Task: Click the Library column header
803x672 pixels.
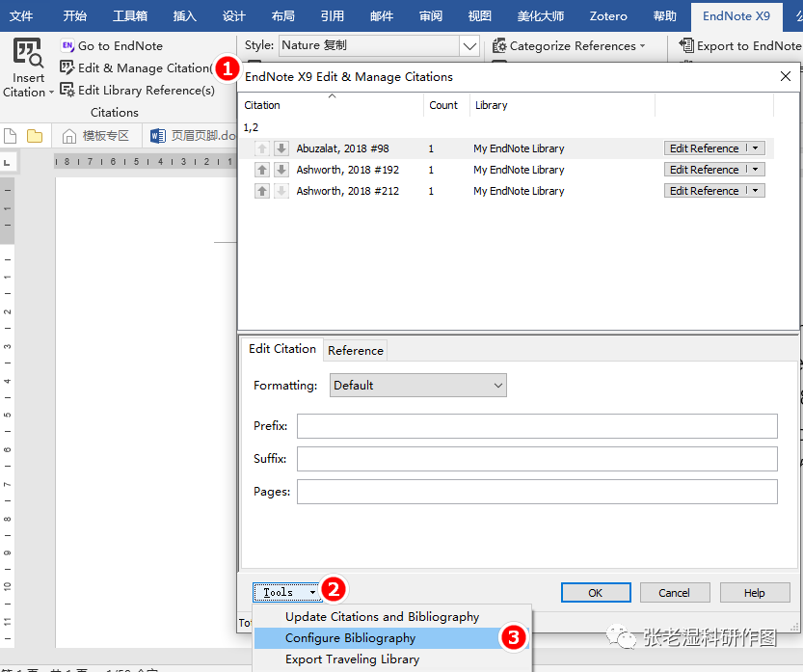Action: point(562,105)
